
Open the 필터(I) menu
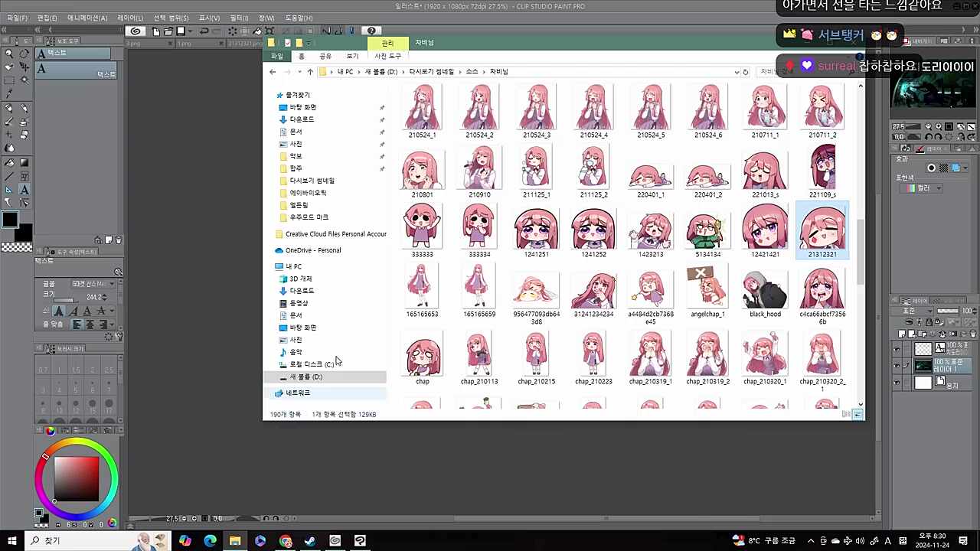coord(239,18)
